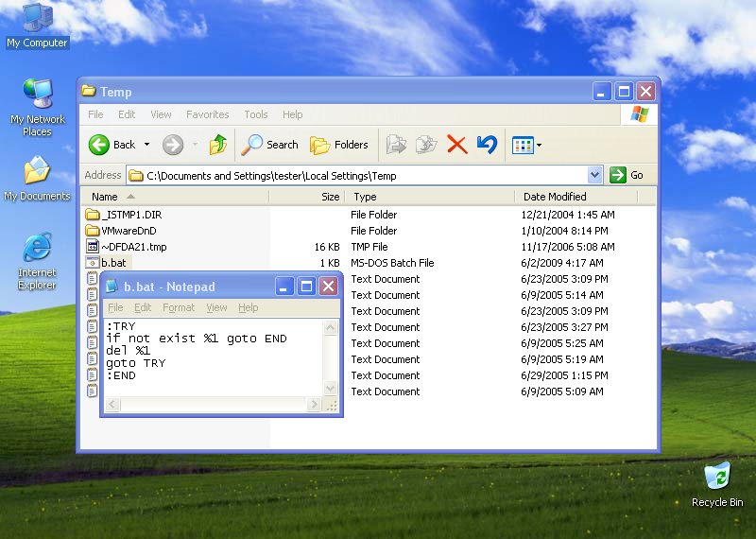The height and width of the screenshot is (539, 756).
Task: Open the Edit menu in Notepad
Action: 143,307
